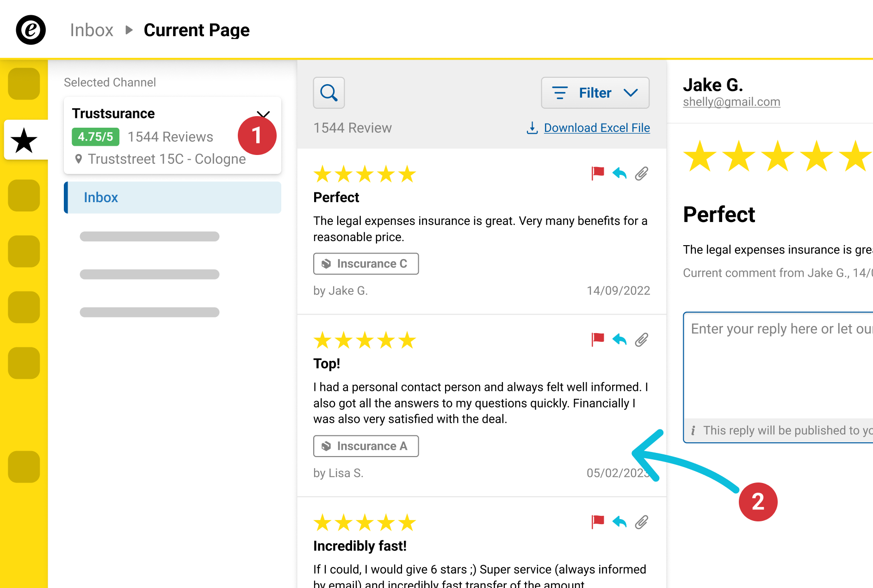This screenshot has width=873, height=588.
Task: Go to Inbox breadcrumb in header
Action: point(92,30)
